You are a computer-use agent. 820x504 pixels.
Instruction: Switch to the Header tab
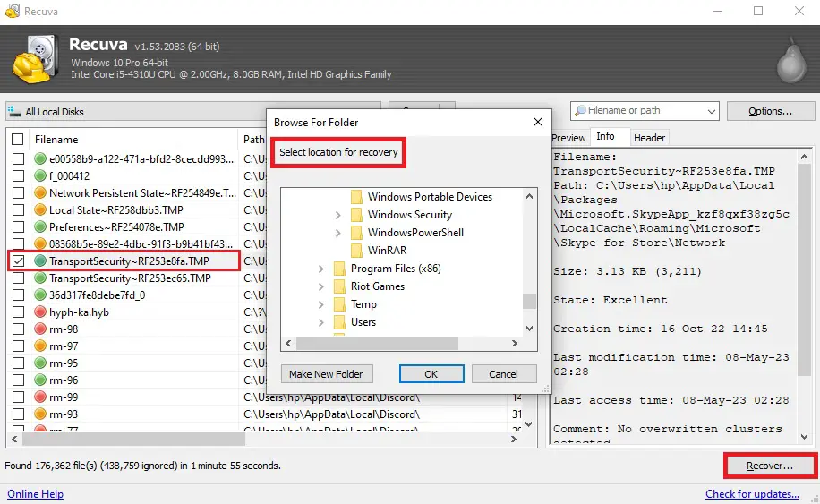click(x=649, y=138)
